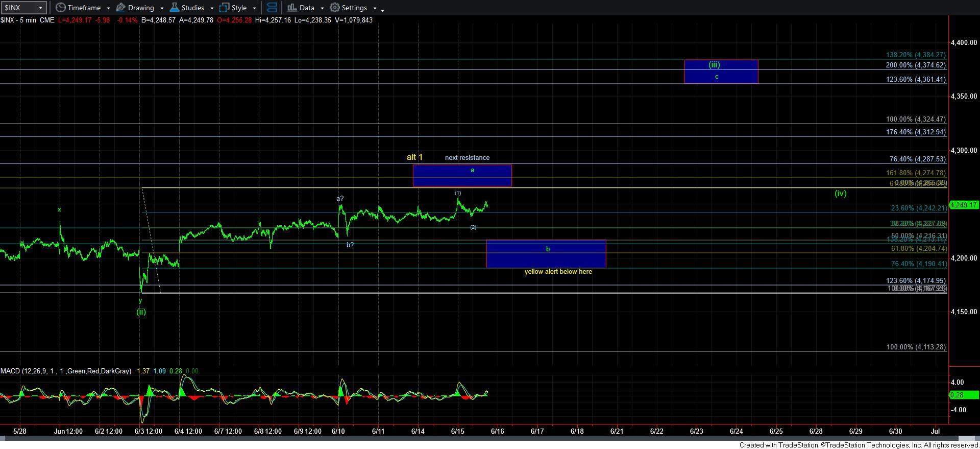Viewport: 980px width, 449px height.
Task: Expand the Data dropdown arrow
Action: click(x=322, y=8)
